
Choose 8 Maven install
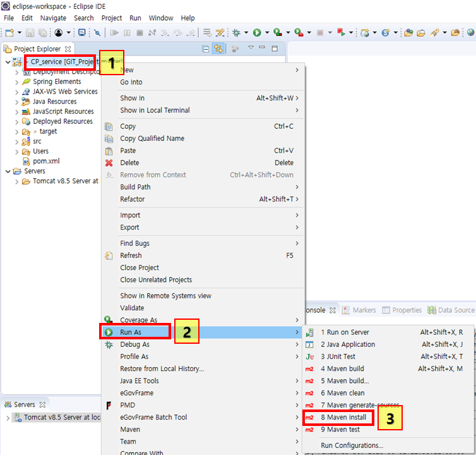(x=388, y=417)
